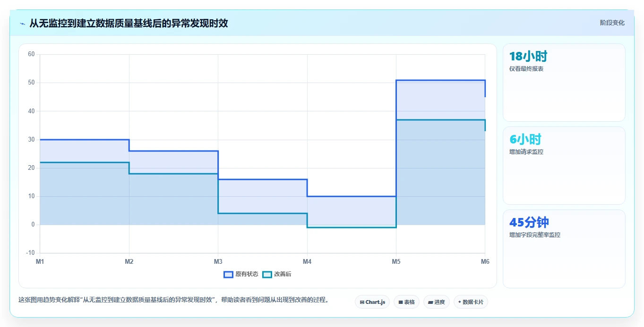
Task: Click the 数据卡片 tag
Action: tap(471, 302)
